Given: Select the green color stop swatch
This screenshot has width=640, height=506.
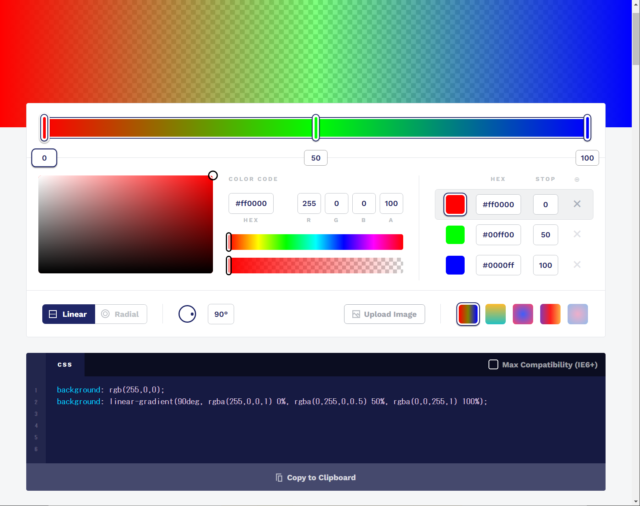Looking at the screenshot, I should (x=455, y=235).
